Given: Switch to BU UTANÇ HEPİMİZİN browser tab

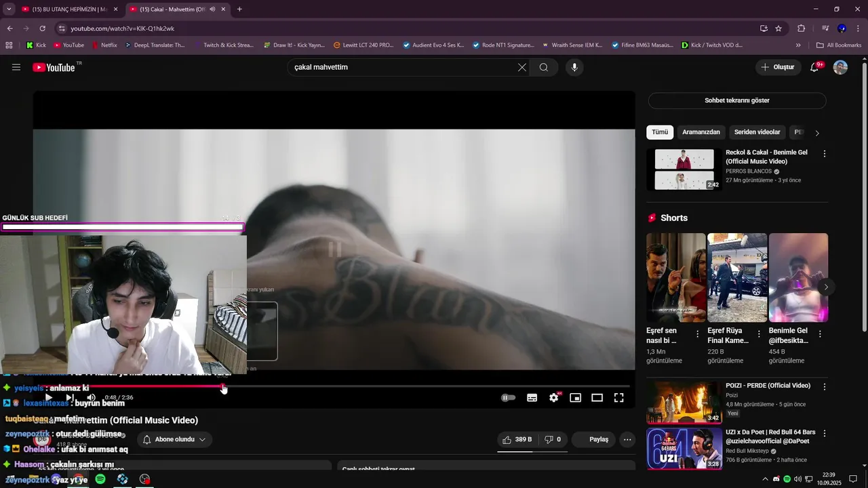Looking at the screenshot, I should [x=70, y=9].
